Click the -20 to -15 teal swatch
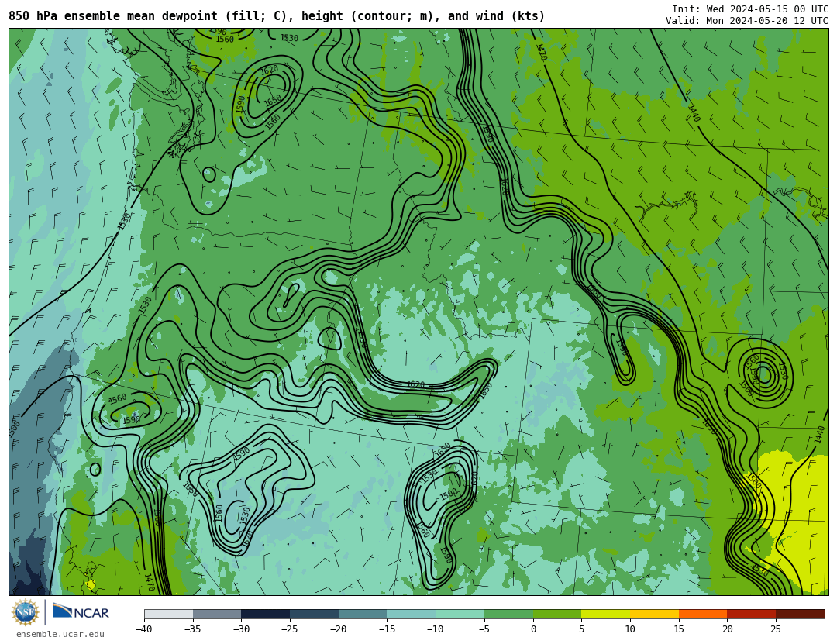Image resolution: width=837 pixels, height=644 pixels. (363, 614)
